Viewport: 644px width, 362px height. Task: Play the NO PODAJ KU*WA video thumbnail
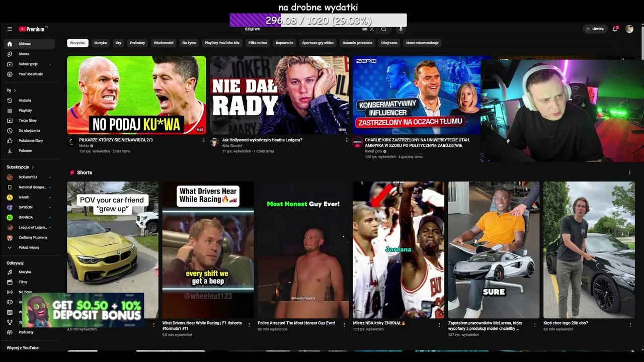[136, 95]
